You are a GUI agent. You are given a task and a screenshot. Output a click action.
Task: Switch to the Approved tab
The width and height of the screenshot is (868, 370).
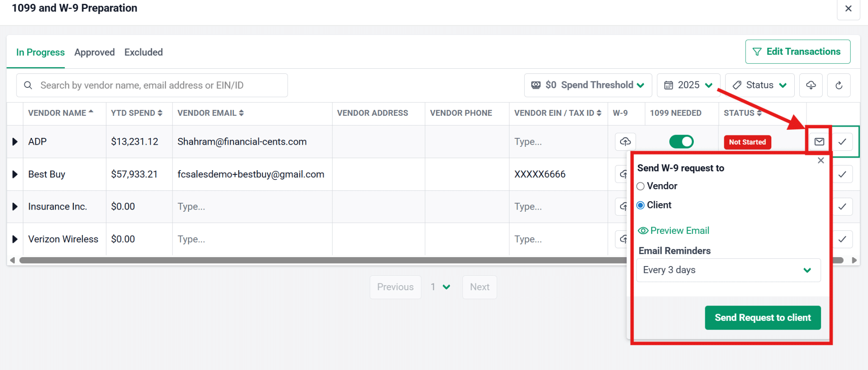pos(95,52)
